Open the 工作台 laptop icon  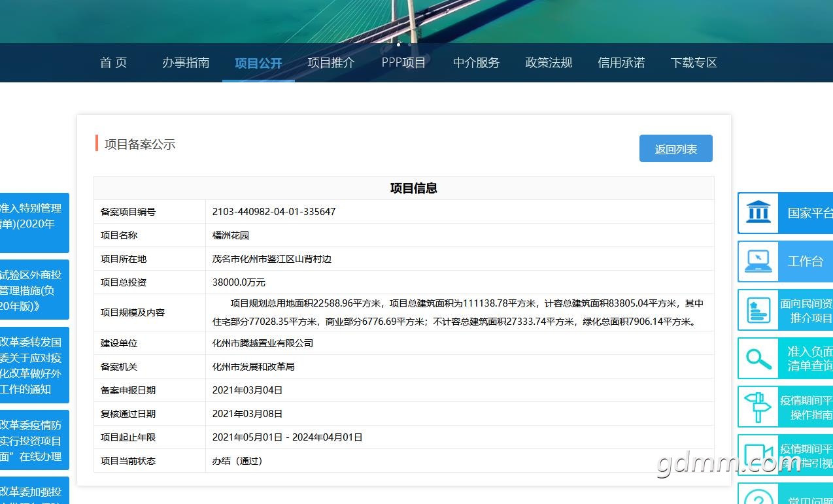click(x=758, y=261)
